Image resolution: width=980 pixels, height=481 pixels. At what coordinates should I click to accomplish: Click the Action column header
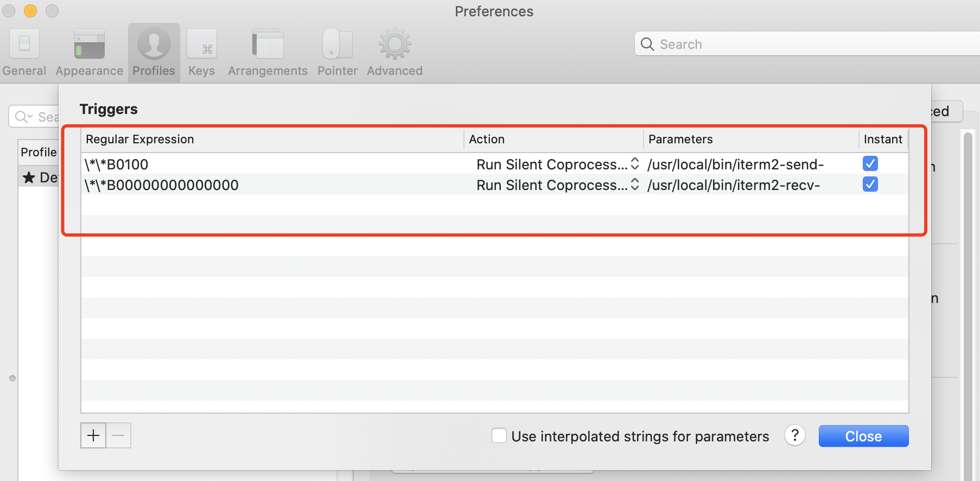(554, 140)
